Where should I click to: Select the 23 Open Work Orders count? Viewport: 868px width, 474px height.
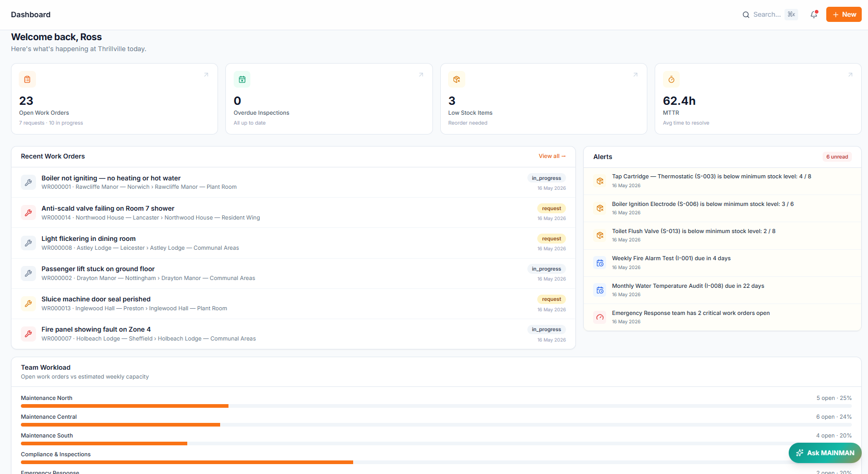26,101
